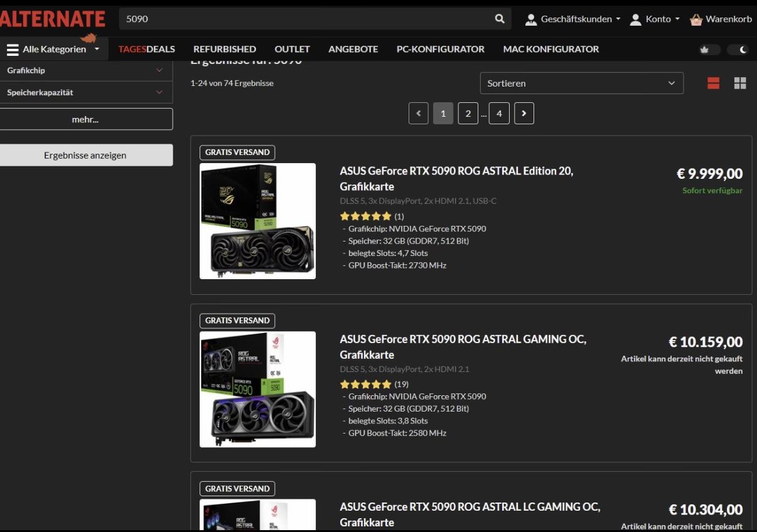The width and height of the screenshot is (757, 532).
Task: Go to the previous results page arrow
Action: tap(419, 114)
